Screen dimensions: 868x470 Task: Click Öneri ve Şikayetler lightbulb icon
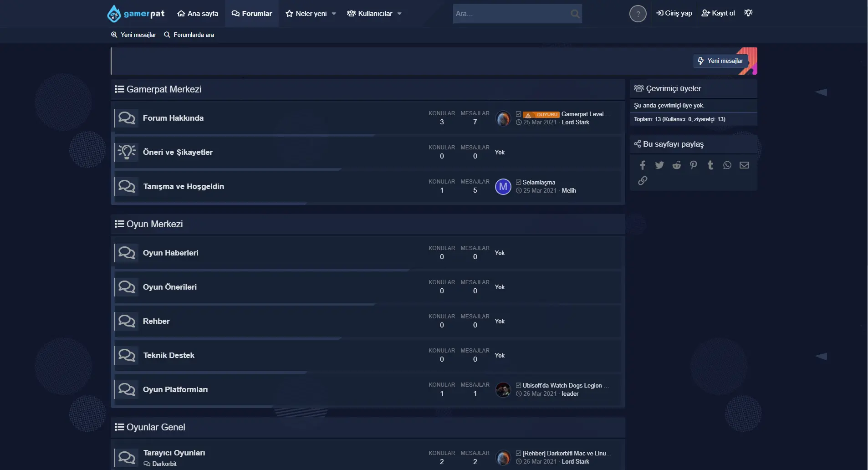(127, 152)
